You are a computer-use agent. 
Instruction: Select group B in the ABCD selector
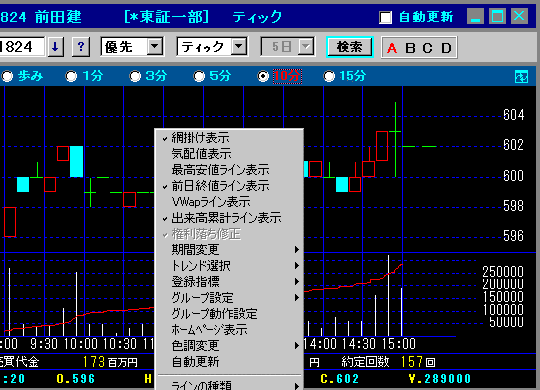(x=410, y=48)
